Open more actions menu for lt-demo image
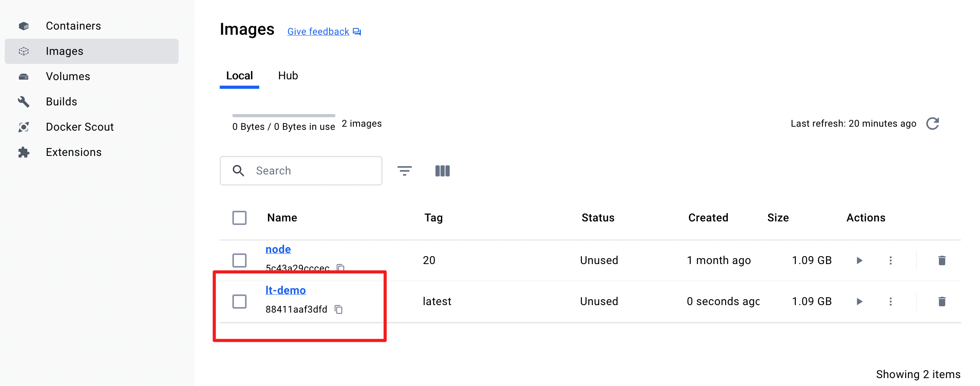 coord(891,302)
